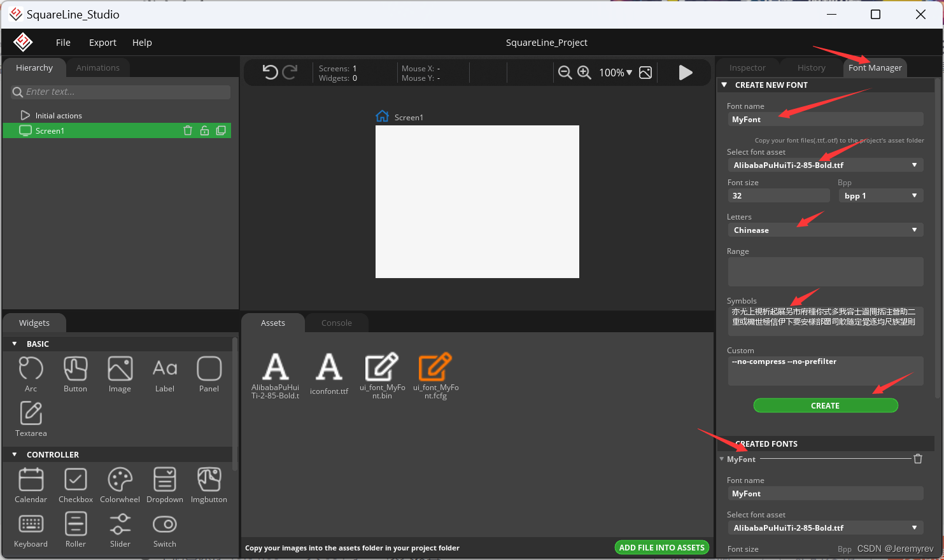Click the SquareLine logo in menu bar
Image resolution: width=944 pixels, height=560 pixels.
point(23,42)
